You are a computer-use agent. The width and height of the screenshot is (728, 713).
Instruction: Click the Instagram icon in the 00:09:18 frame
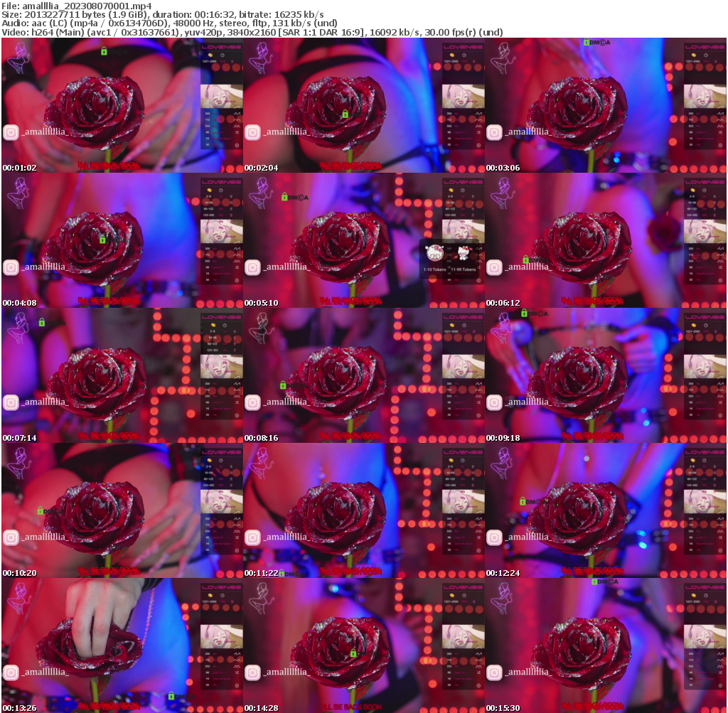[494, 402]
